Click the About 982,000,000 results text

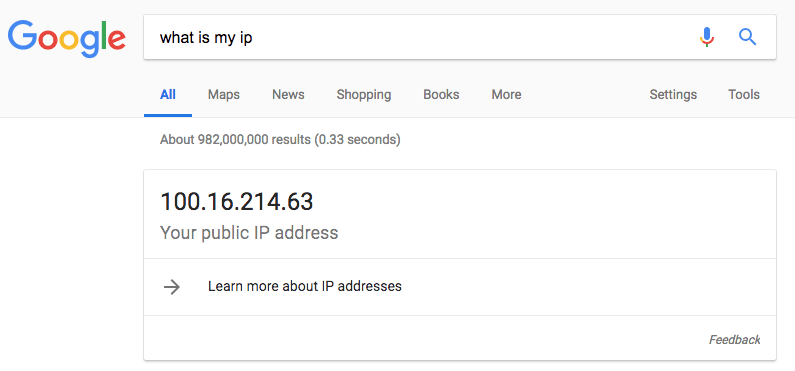(x=280, y=139)
